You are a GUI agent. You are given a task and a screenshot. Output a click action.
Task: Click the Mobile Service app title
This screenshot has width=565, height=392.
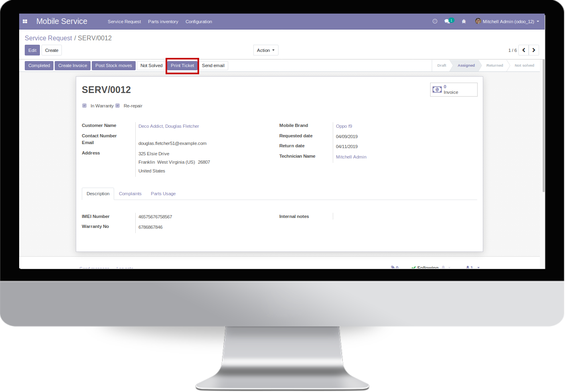tap(62, 21)
